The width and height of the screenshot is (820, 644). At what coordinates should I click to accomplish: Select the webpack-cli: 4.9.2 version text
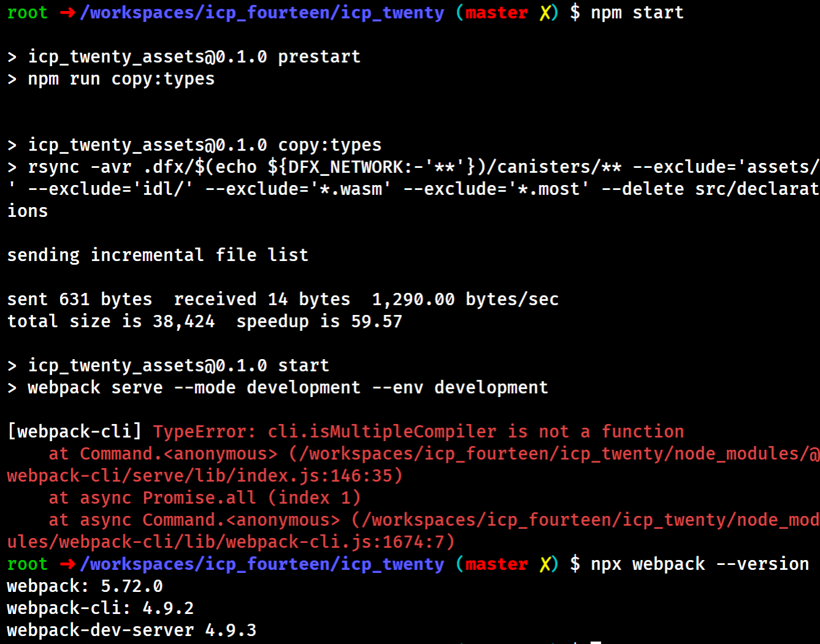tap(98, 608)
